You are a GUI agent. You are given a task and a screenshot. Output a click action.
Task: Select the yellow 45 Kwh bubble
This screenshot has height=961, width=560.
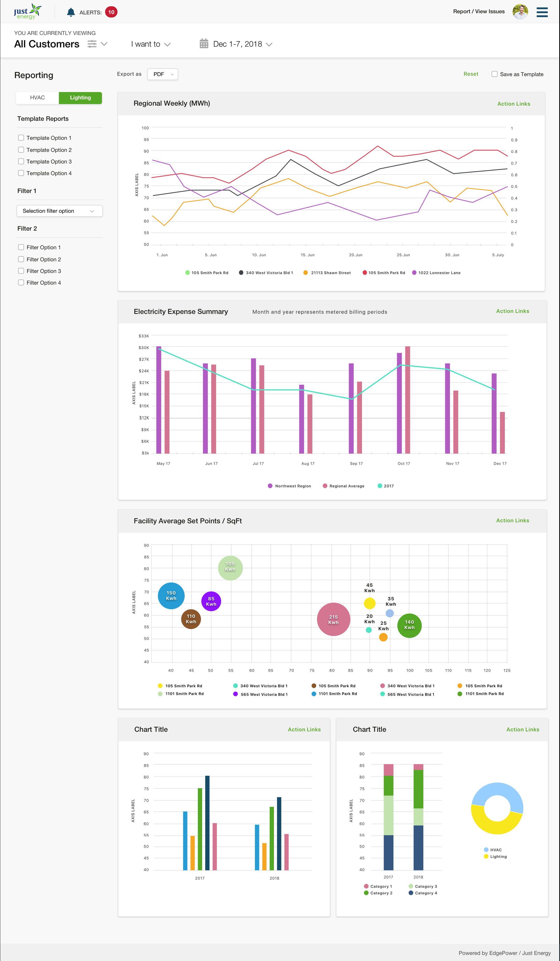[x=370, y=603]
